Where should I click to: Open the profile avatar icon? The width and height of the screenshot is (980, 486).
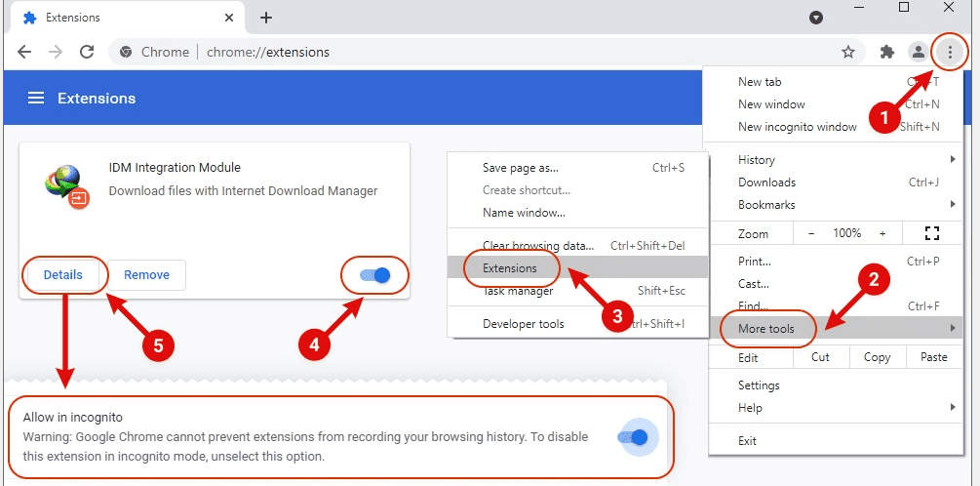(918, 52)
